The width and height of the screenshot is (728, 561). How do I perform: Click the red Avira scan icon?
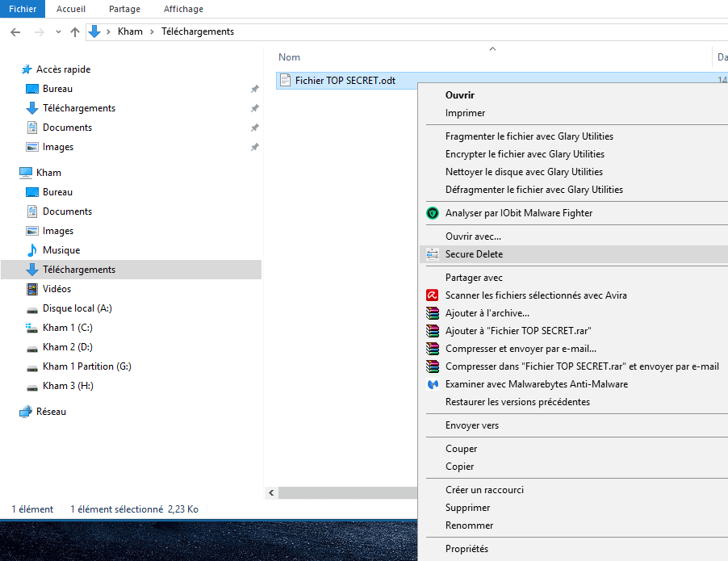(433, 295)
